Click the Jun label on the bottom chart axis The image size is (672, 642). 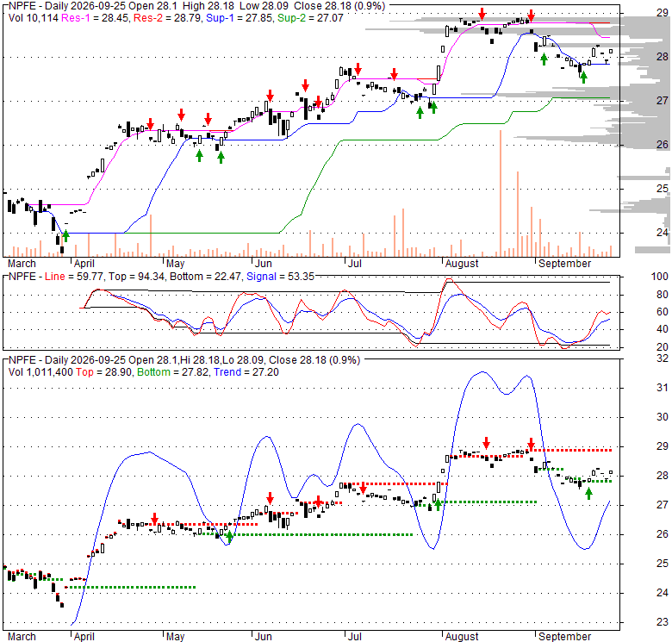click(263, 637)
